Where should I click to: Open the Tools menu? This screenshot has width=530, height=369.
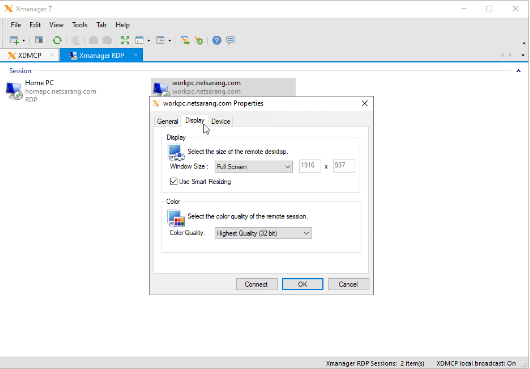click(79, 25)
